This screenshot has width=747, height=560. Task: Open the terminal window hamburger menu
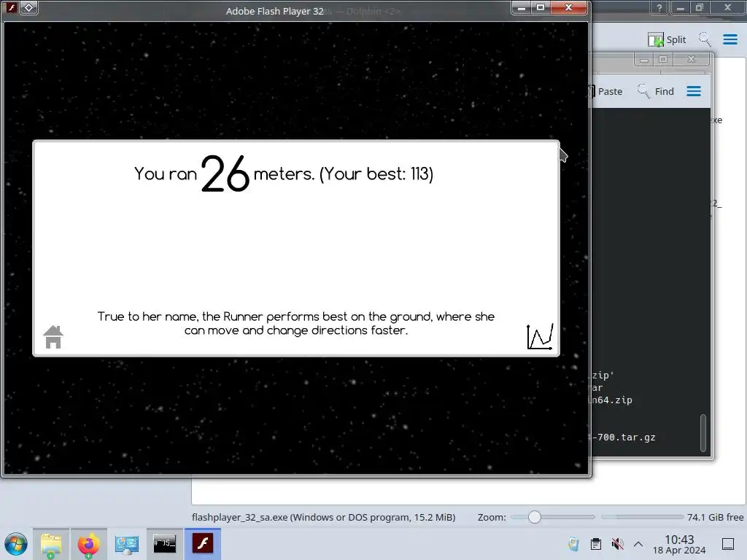pos(694,91)
